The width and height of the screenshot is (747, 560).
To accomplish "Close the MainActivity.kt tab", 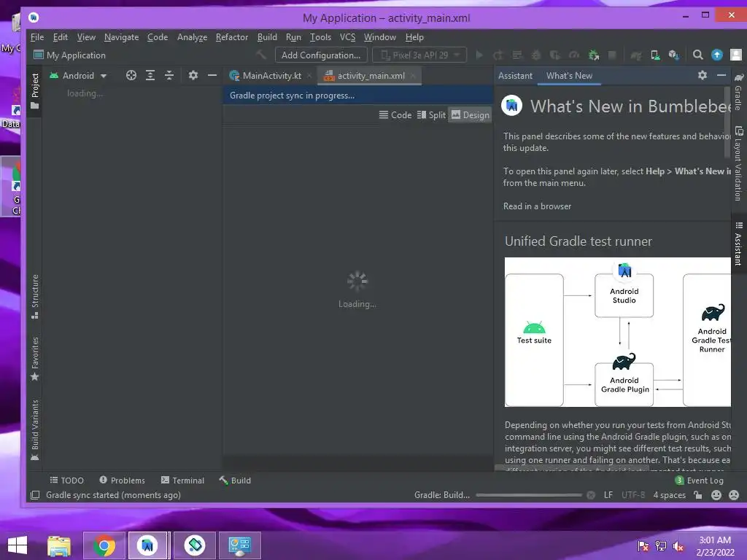I will (309, 76).
